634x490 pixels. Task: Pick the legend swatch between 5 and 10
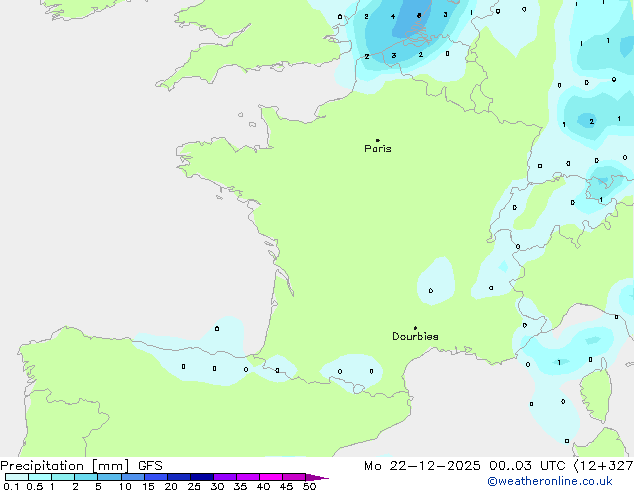coord(109,477)
